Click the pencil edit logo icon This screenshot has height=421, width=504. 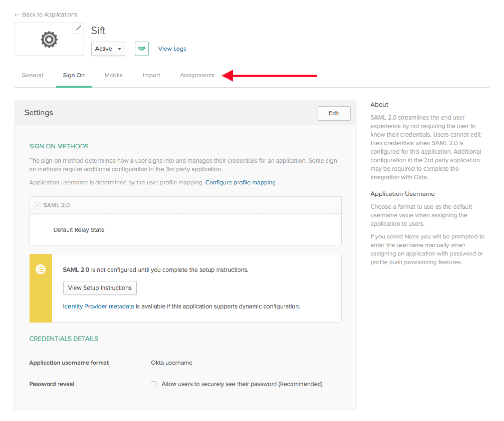(x=78, y=29)
